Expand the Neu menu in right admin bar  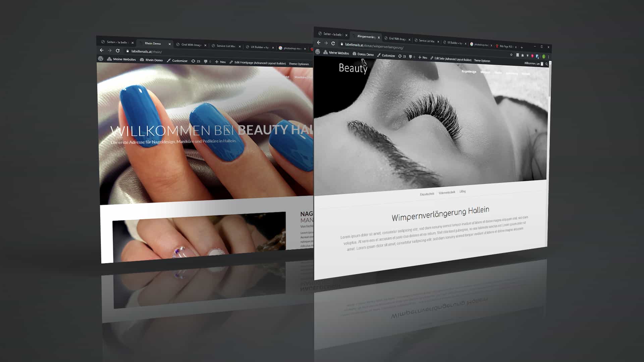point(423,57)
